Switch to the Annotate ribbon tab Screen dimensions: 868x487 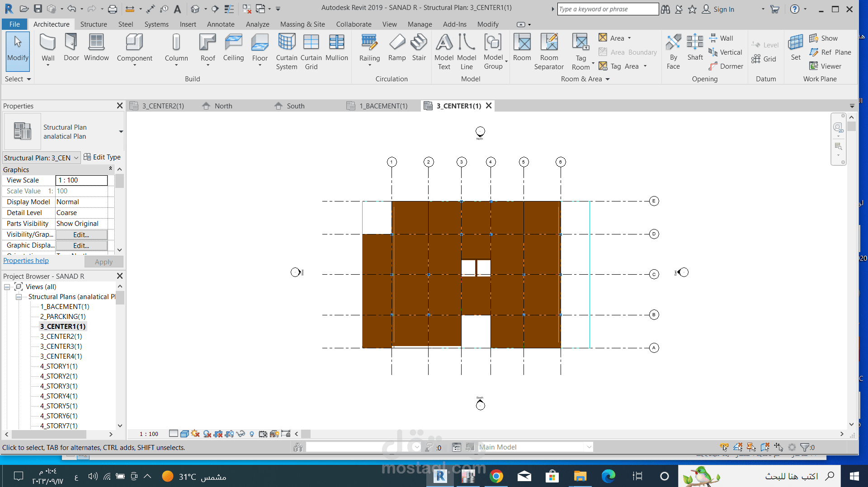tap(221, 24)
